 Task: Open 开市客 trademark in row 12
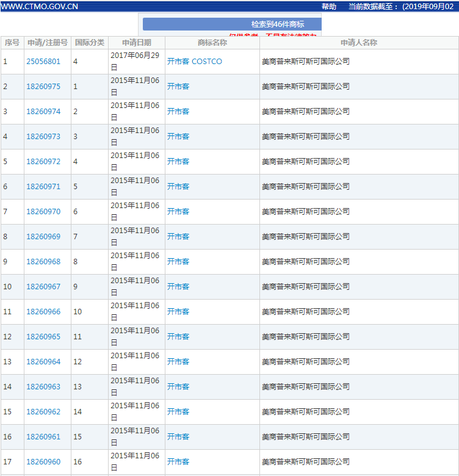178,337
